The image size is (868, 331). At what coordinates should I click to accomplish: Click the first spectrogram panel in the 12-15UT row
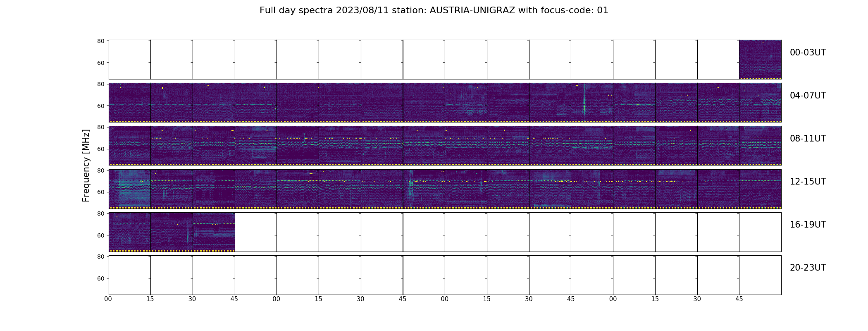[129, 189]
